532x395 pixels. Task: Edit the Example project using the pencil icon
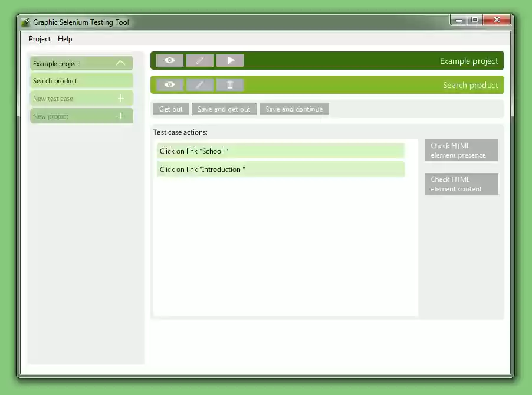[x=199, y=60]
